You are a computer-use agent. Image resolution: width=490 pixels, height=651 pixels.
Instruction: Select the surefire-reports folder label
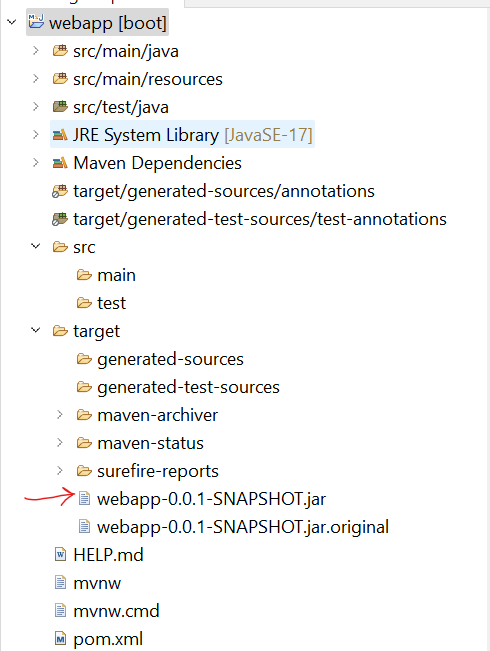[x=158, y=472]
